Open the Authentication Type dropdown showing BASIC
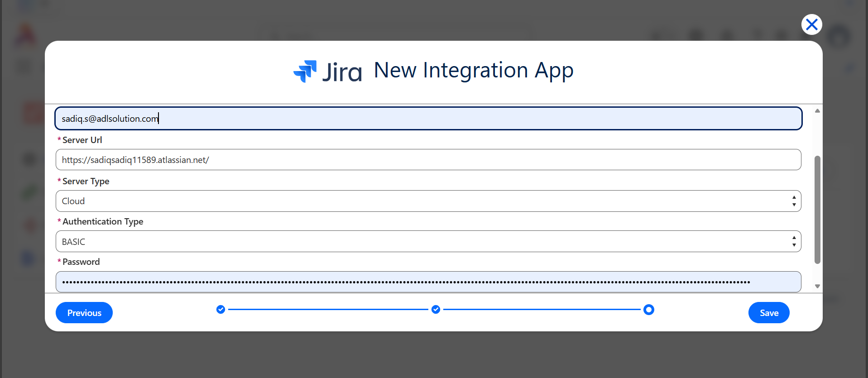The height and width of the screenshot is (378, 868). pos(428,241)
